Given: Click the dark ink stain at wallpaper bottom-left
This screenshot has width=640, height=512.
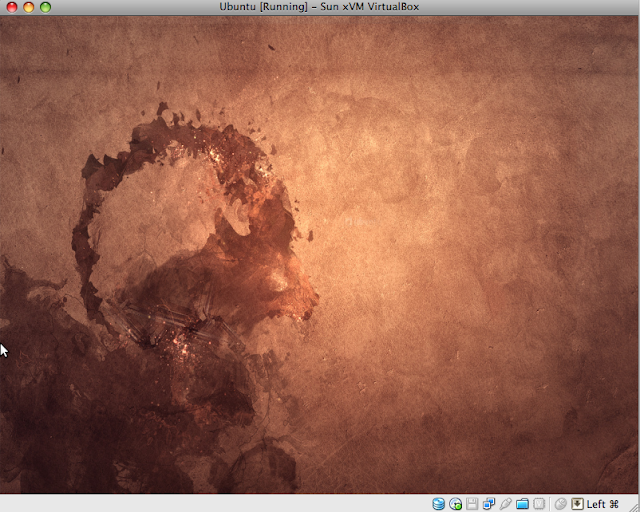Looking at the screenshot, I should [x=60, y=420].
